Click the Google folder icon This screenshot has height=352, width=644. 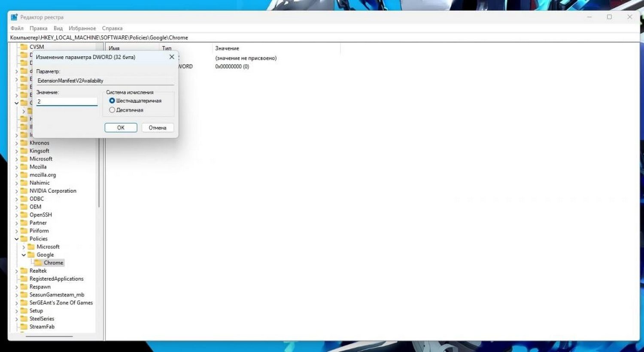[31, 255]
